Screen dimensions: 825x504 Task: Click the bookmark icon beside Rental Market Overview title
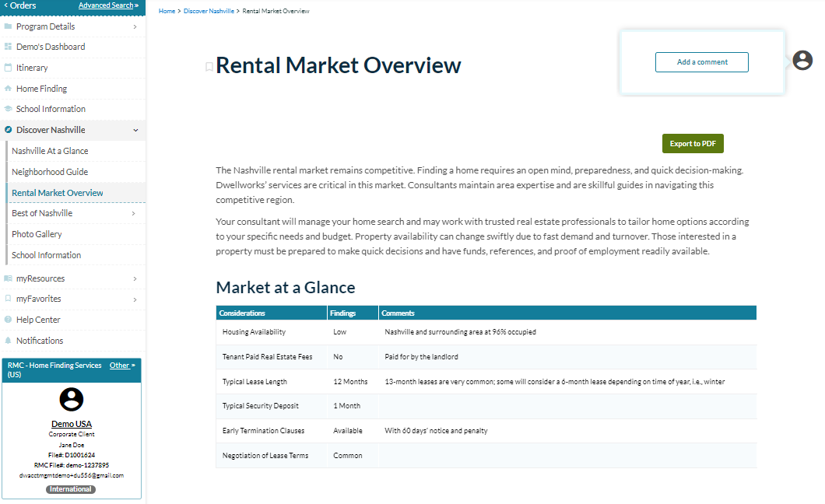pos(209,67)
